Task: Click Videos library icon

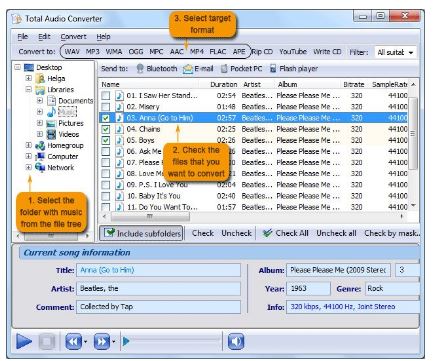Action: coord(51,134)
